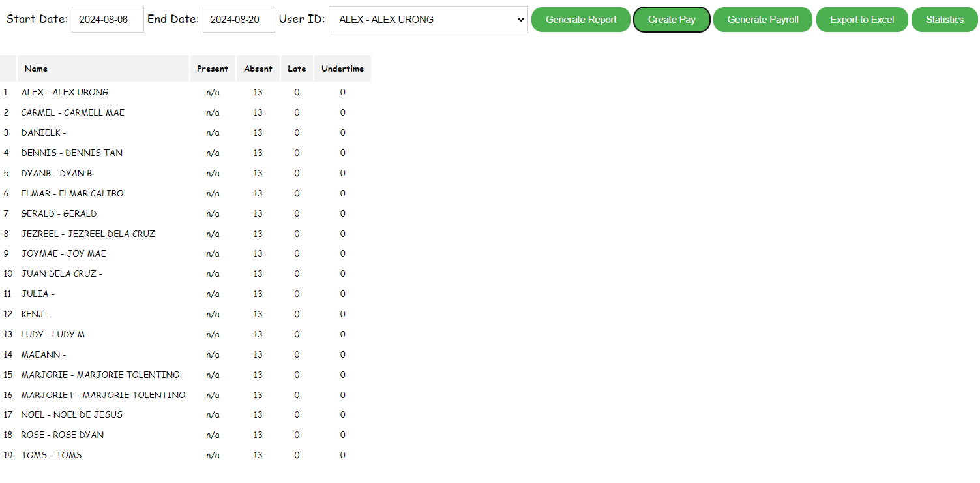Click the Present column header

coord(213,69)
